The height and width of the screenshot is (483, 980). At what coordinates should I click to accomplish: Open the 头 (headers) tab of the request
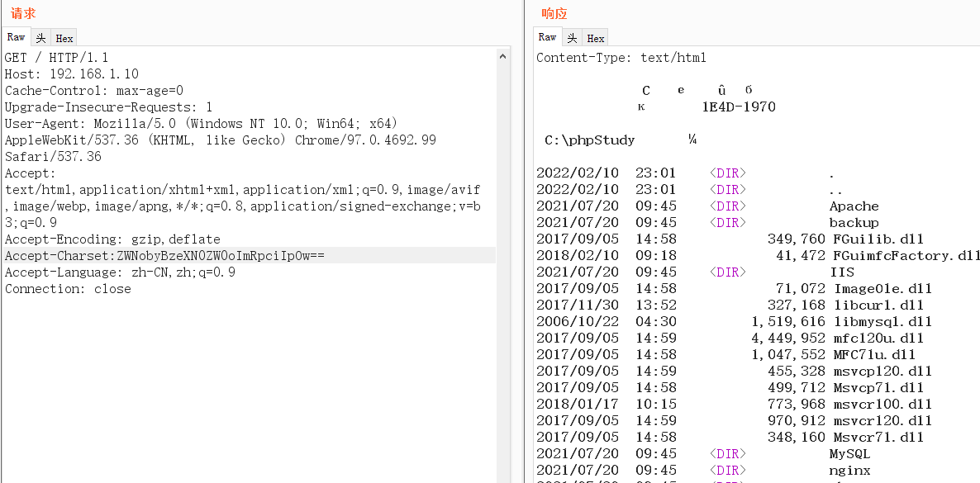40,36
